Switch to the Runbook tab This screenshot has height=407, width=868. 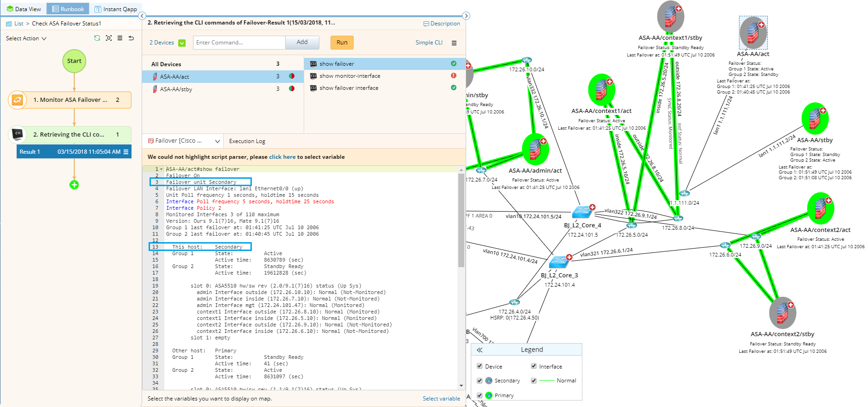(68, 9)
